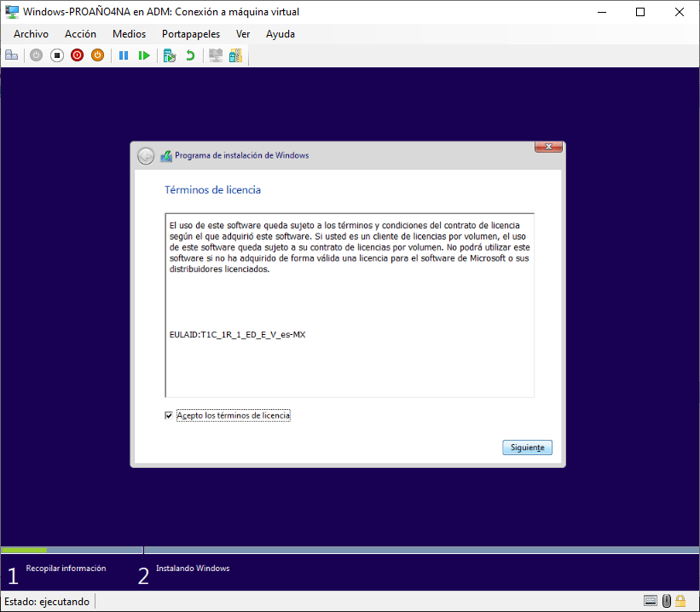
Task: Click the red Shut Down icon
Action: click(x=78, y=55)
